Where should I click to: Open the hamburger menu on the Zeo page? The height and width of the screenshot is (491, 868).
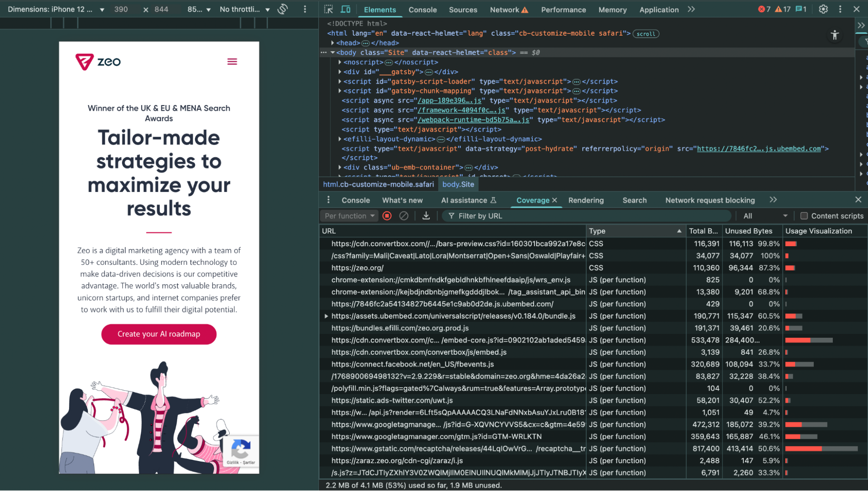(x=232, y=62)
